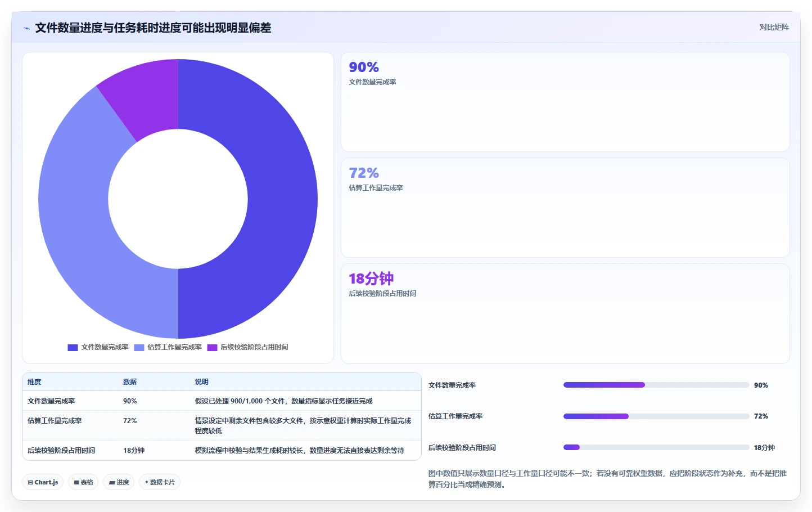Select the 90% 文件数量完成率 card
Screen dimensions: 812x512
(x=565, y=102)
